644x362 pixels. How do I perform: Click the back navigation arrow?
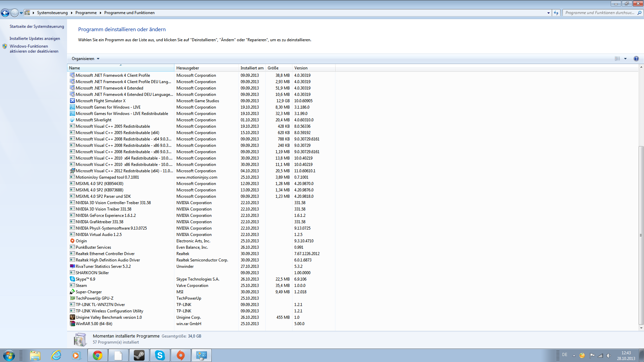point(5,13)
